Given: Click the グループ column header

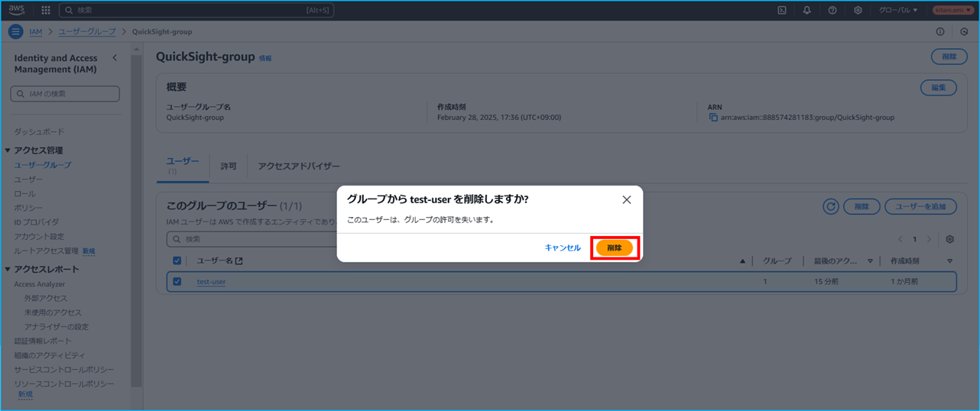Looking at the screenshot, I should click(x=777, y=261).
